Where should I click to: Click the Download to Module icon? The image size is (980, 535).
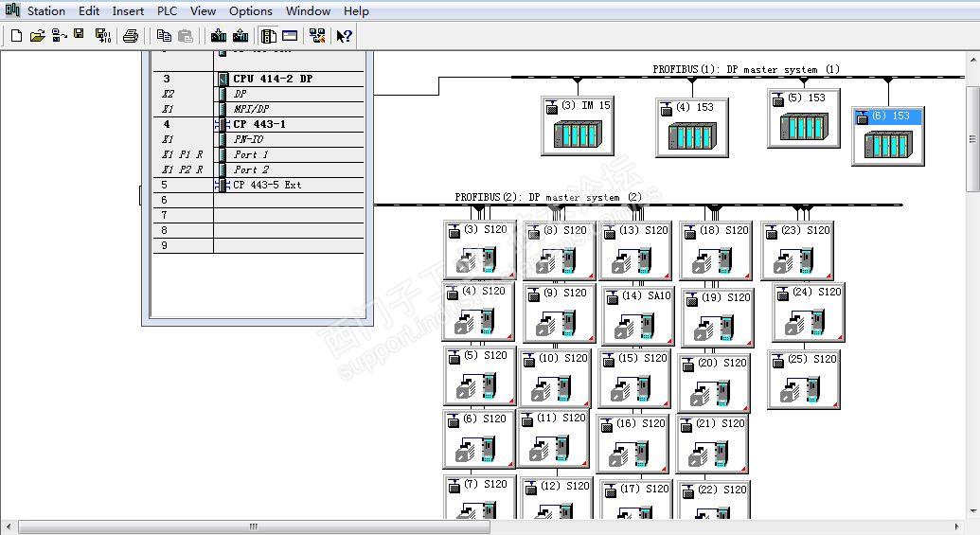219,36
